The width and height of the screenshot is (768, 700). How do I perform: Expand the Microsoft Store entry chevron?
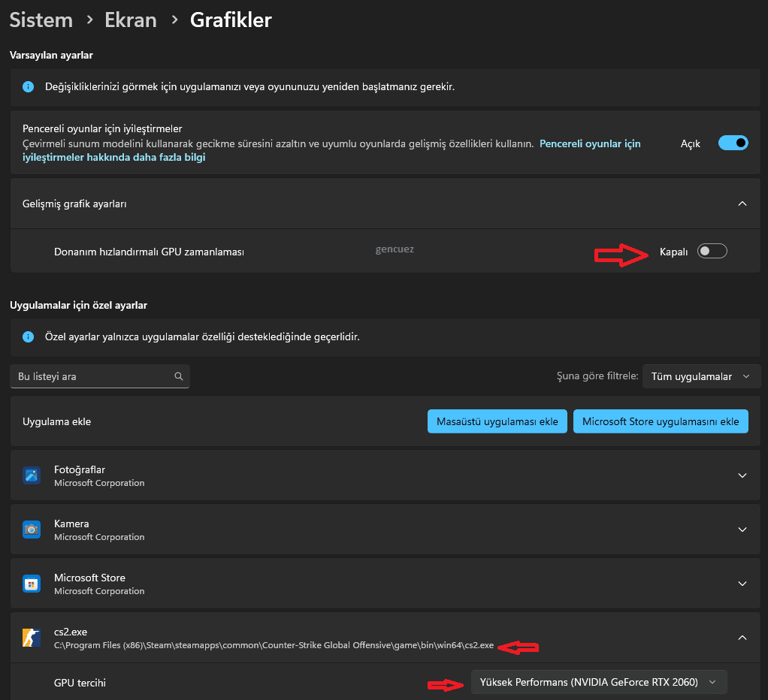tap(742, 584)
